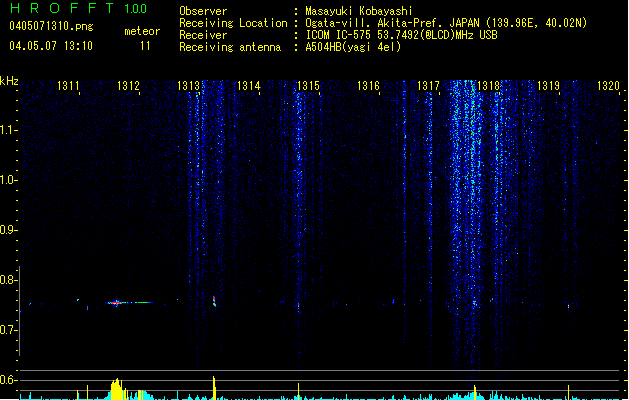
Task: Click the yellow power spike below 1319
Action: [568, 392]
